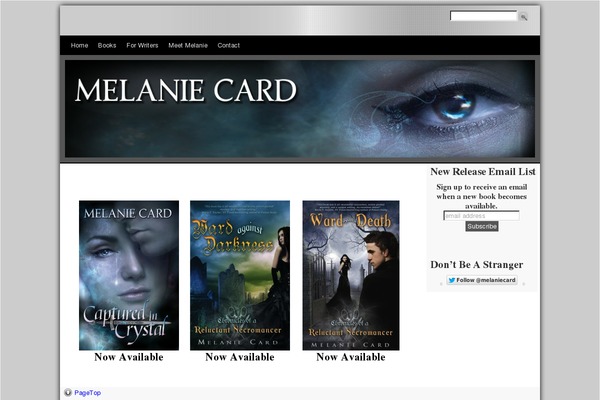Focus the email address field
Viewport: 600px width, 400px height.
coord(481,216)
